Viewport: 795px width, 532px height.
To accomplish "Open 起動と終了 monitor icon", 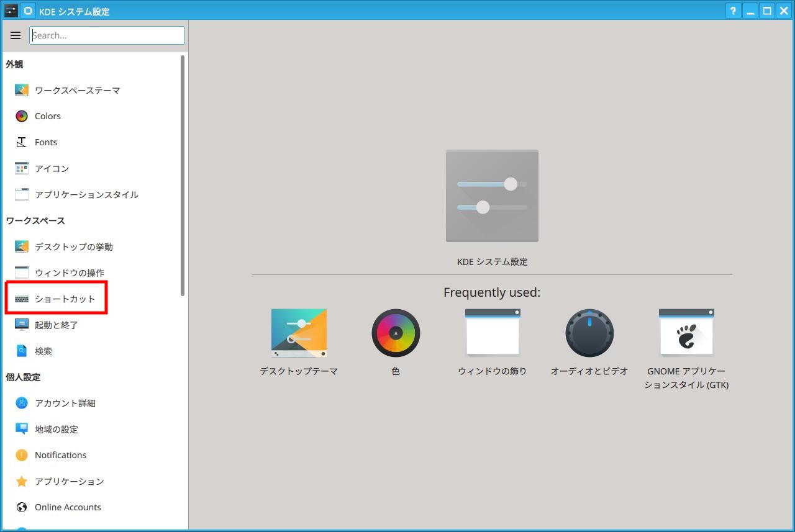I will pyautogui.click(x=22, y=325).
